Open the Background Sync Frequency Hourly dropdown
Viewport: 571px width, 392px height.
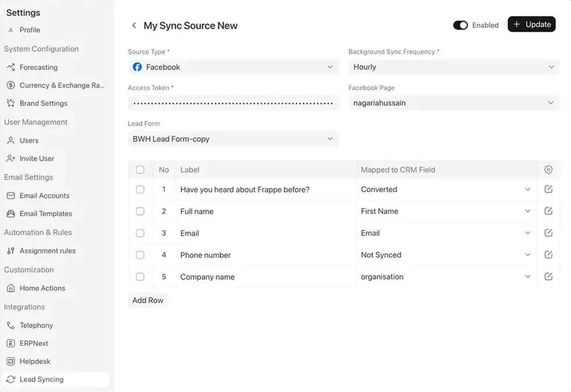pos(454,67)
